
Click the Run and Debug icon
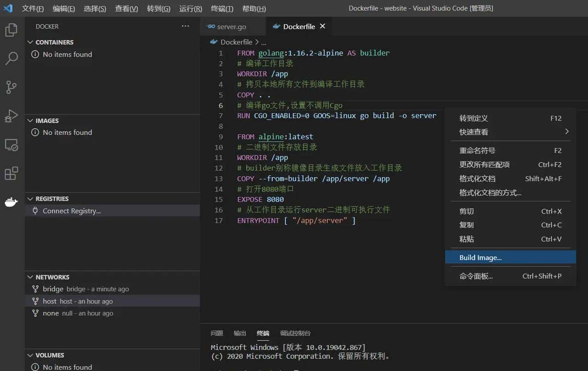(11, 116)
